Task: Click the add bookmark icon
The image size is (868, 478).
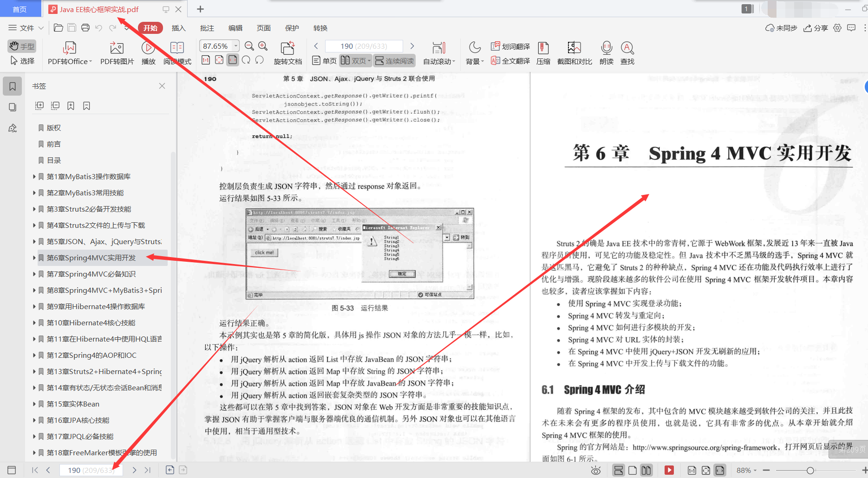Action: point(71,106)
